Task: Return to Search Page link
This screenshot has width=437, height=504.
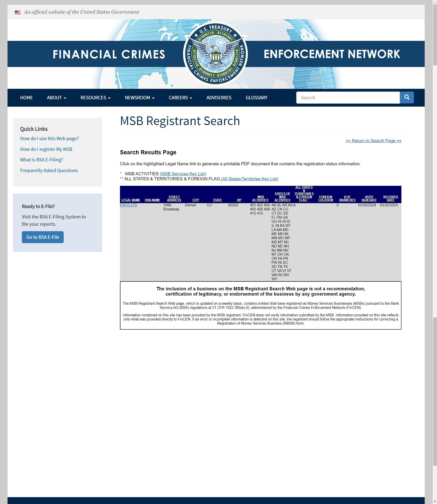Action: click(x=373, y=141)
